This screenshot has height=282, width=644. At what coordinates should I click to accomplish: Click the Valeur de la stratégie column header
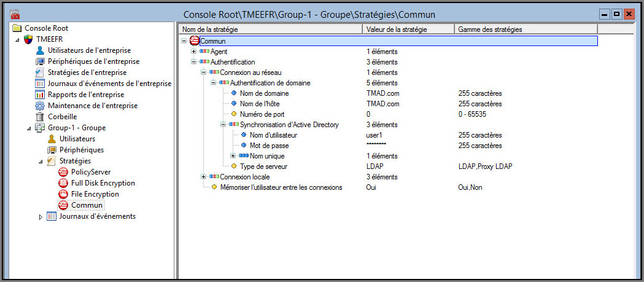[x=408, y=29]
